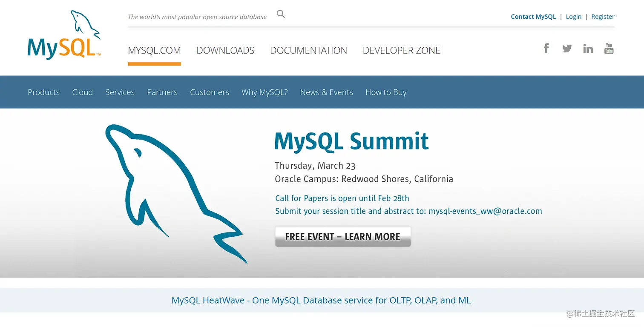Open the How to Buy menu item
The image size is (644, 327).
[x=386, y=92]
